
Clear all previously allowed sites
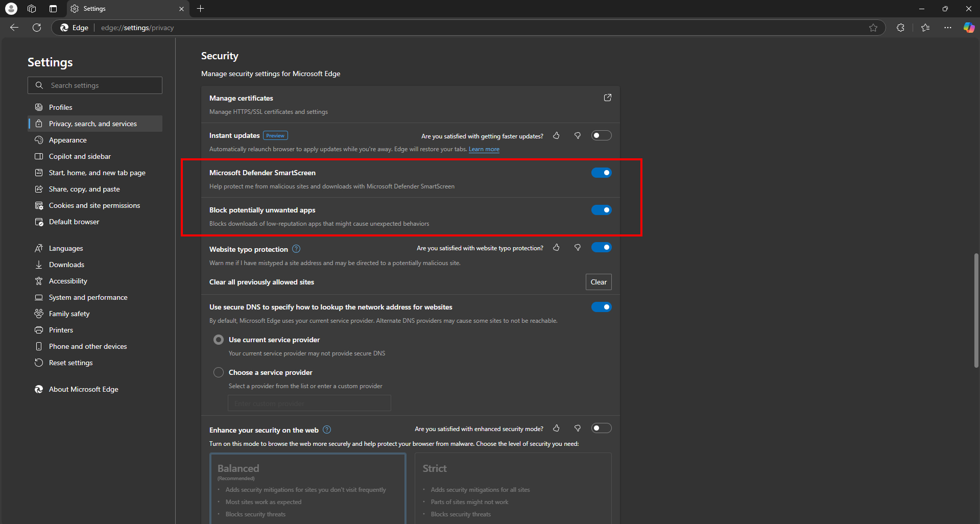(599, 282)
